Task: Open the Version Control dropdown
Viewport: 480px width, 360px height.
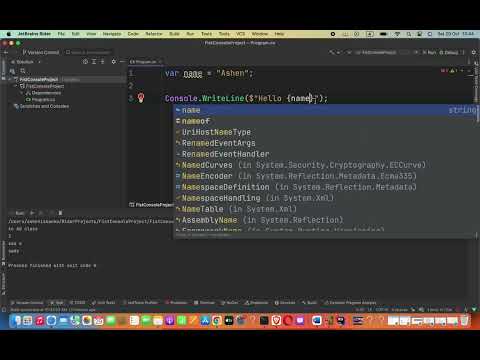Action: tap(41, 52)
